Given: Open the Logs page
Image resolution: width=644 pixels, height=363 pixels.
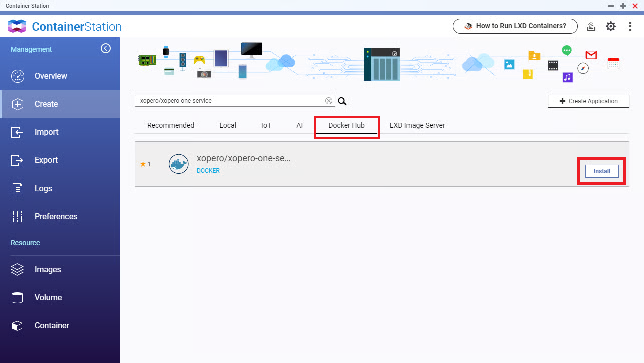Looking at the screenshot, I should tap(60, 189).
